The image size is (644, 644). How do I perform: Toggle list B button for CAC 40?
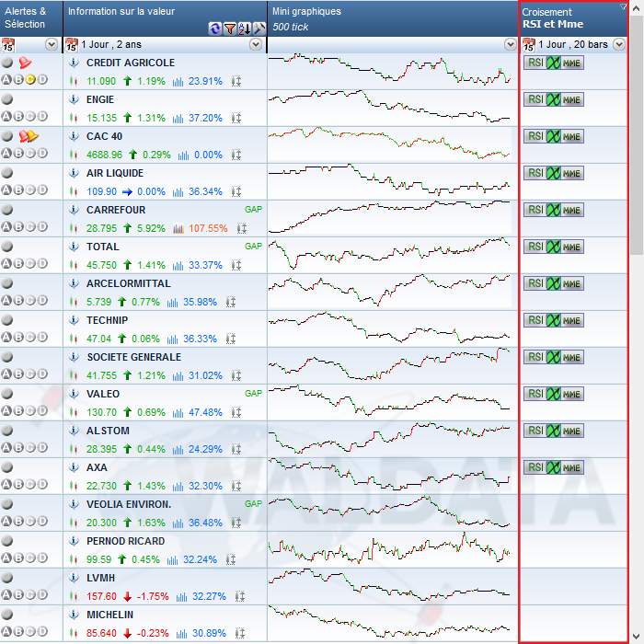pos(18,154)
